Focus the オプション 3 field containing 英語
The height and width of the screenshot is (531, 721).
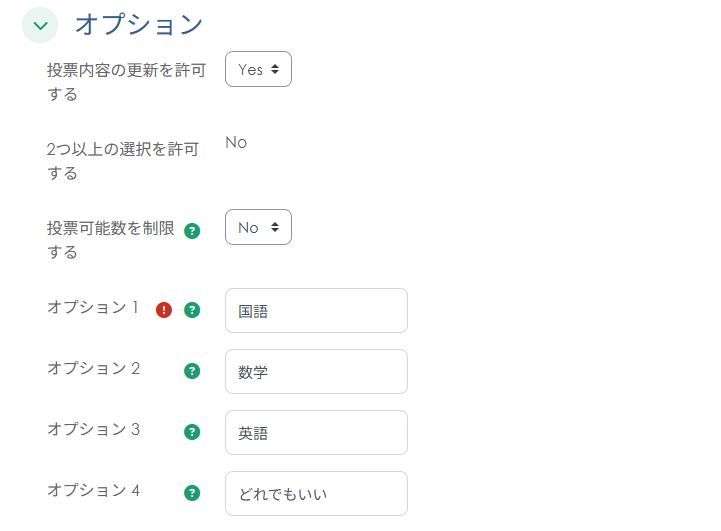[316, 432]
